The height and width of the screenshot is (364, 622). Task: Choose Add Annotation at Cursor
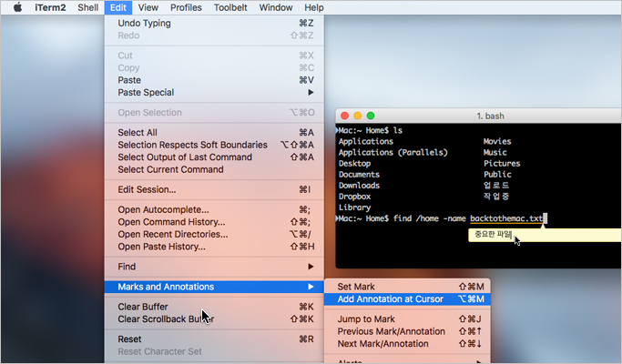coord(407,299)
